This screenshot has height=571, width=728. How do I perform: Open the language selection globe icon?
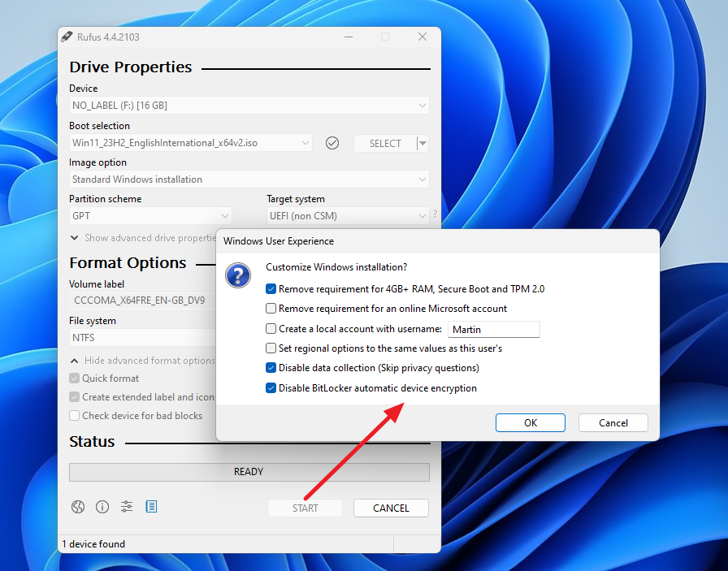(77, 506)
